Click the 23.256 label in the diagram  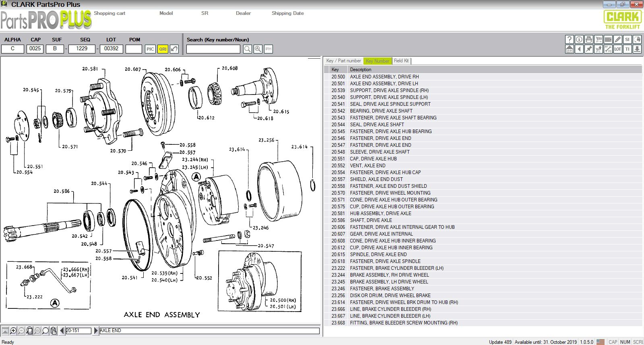coord(266,140)
